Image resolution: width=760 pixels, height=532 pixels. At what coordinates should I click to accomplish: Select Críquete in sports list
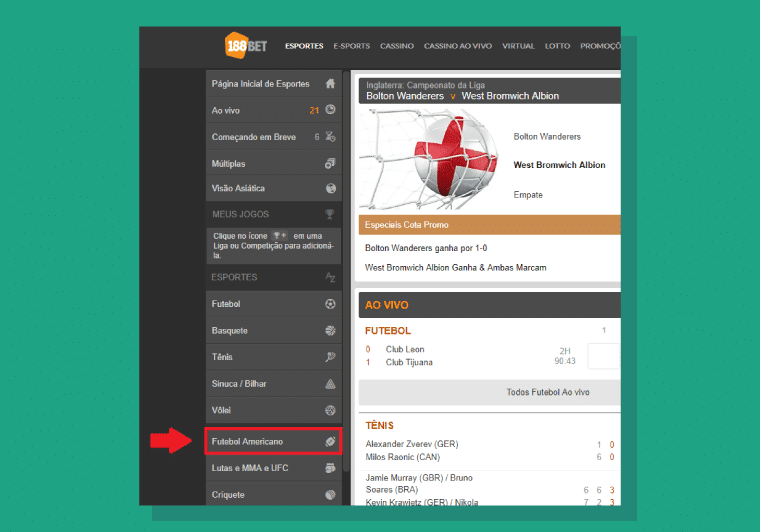[274, 494]
